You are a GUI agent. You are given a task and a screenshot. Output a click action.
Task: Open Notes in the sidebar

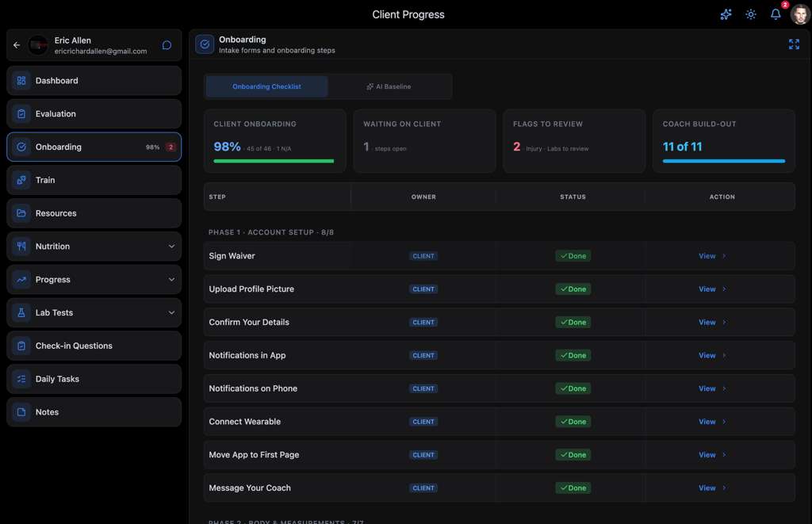tap(94, 412)
